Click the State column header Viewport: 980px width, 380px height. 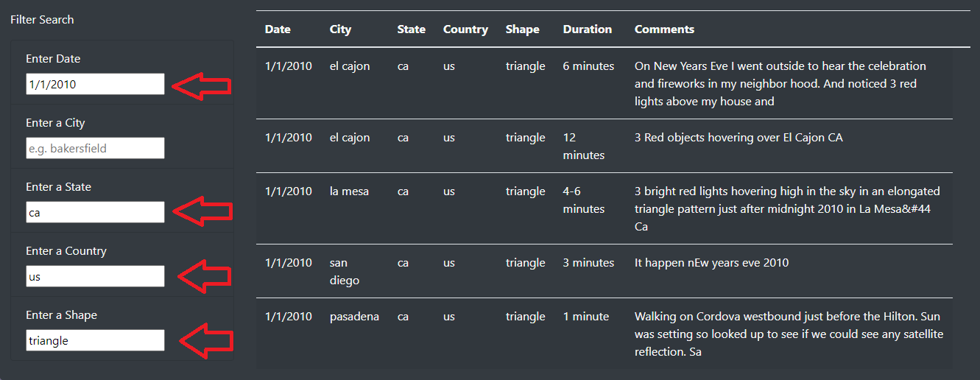[x=411, y=29]
